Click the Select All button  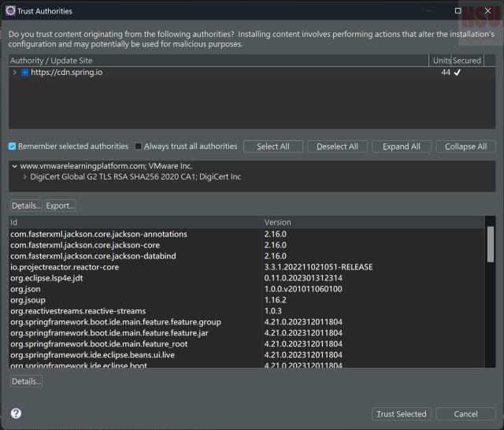272,146
